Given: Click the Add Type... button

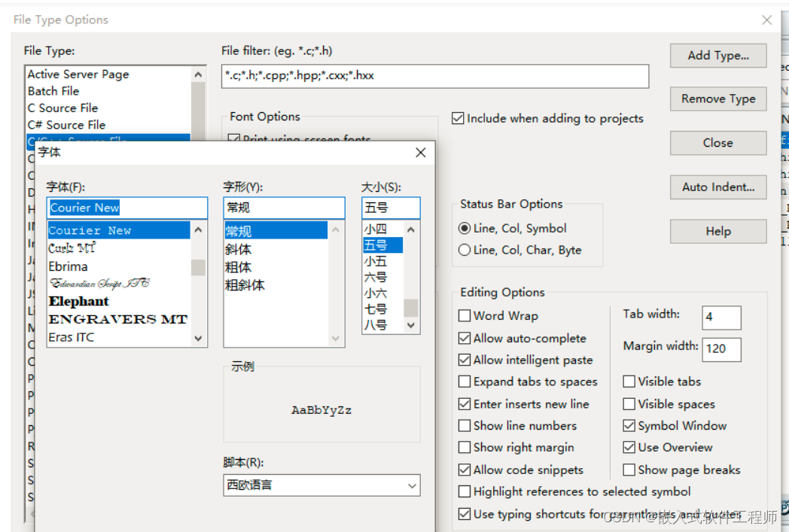Looking at the screenshot, I should pyautogui.click(x=718, y=56).
